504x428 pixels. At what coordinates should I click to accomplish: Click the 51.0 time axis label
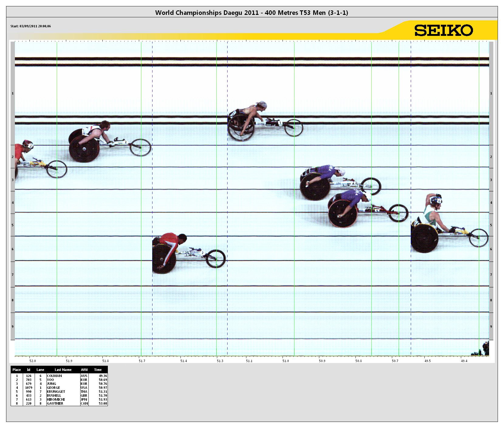[286, 361]
